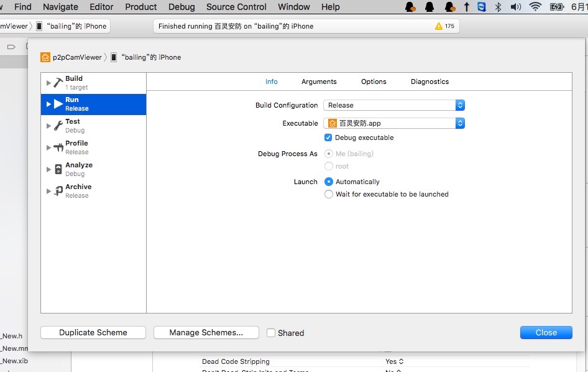Click the Bluetooth menu bar icon
Screen dimensions: 588x372
(x=498, y=7)
